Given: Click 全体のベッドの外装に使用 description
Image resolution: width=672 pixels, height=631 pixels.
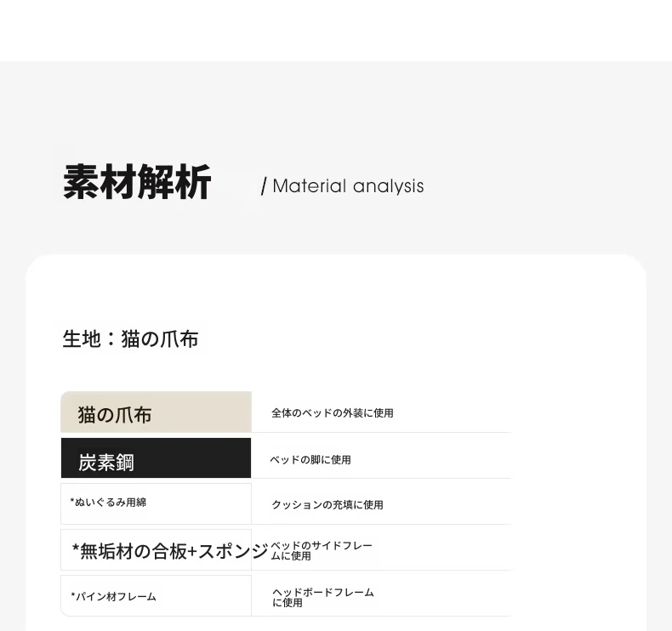Looking at the screenshot, I should pyautogui.click(x=333, y=413).
